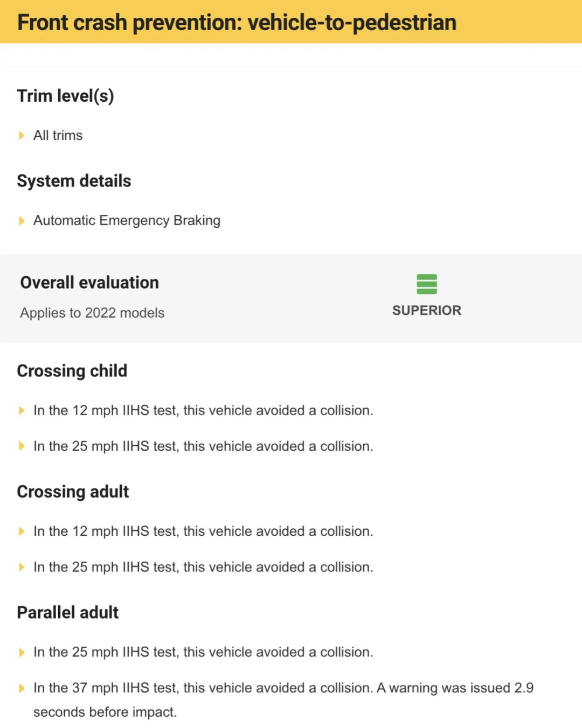Click the All trims list item text
Screen dimensions: 582x728
tap(58, 135)
